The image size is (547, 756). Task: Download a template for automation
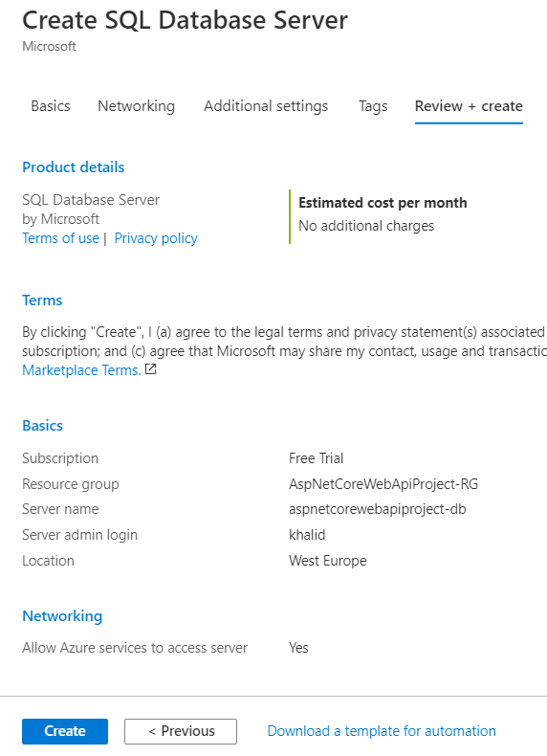(x=382, y=731)
